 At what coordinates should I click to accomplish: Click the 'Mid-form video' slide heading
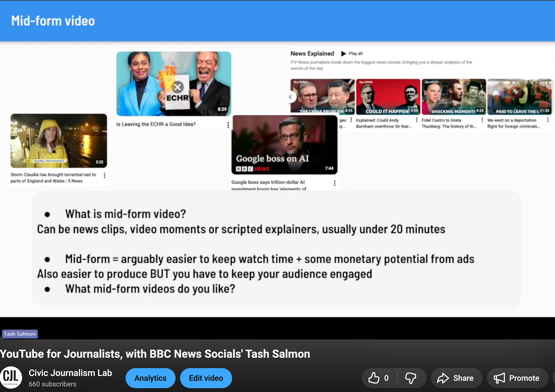click(53, 21)
